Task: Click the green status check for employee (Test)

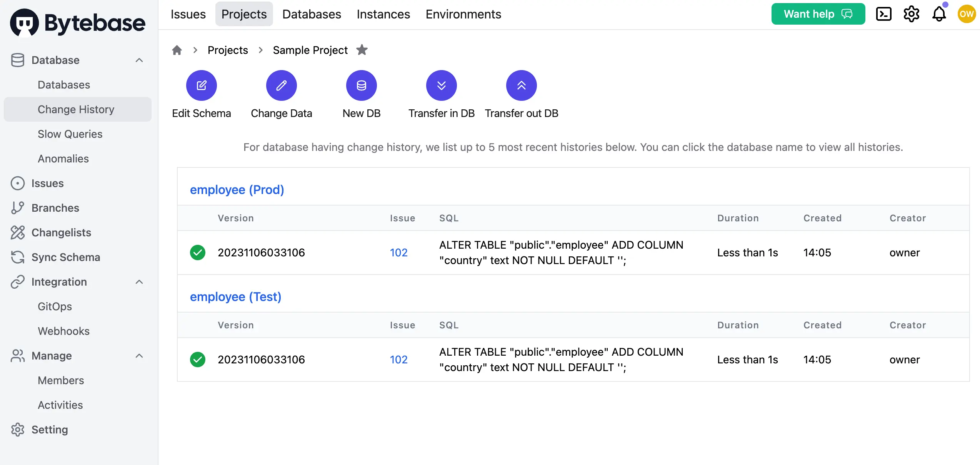Action: pyautogui.click(x=198, y=360)
